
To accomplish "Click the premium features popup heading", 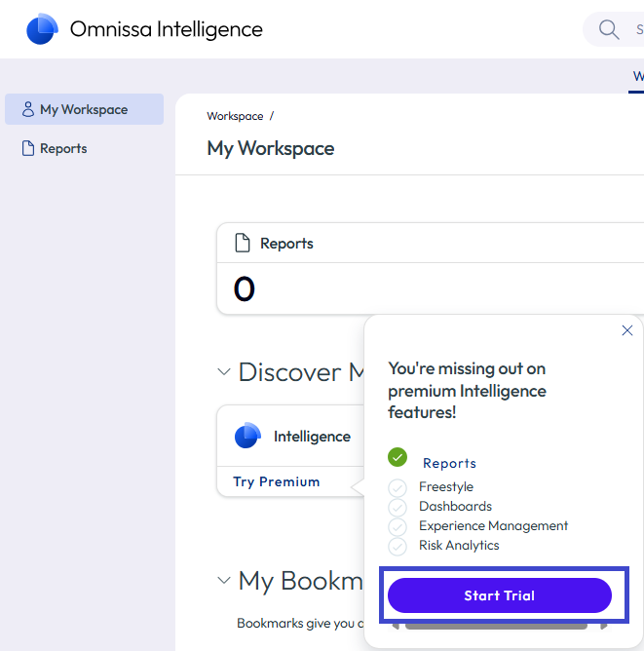I will [x=467, y=390].
